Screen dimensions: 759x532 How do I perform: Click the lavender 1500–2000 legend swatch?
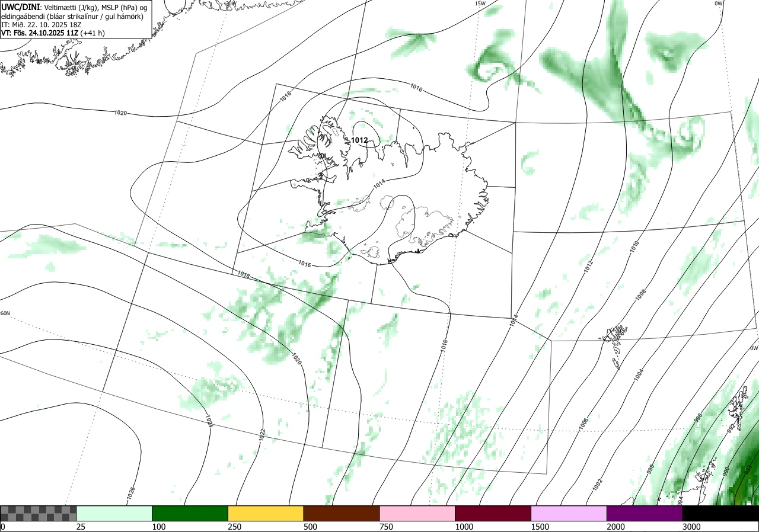[x=569, y=513]
